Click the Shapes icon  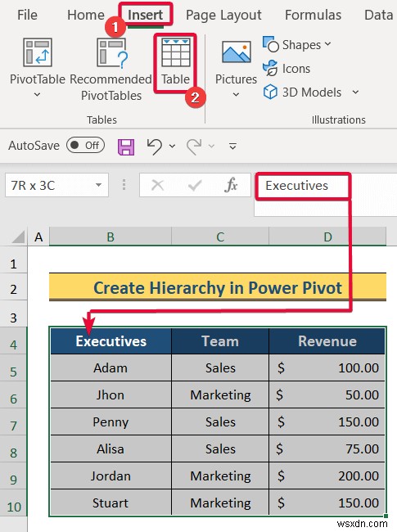click(270, 44)
